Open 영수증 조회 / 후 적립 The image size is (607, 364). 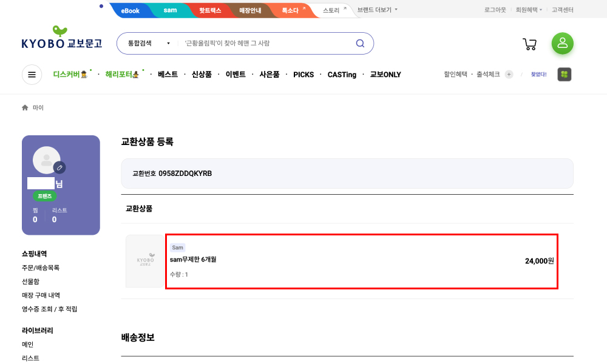click(49, 309)
